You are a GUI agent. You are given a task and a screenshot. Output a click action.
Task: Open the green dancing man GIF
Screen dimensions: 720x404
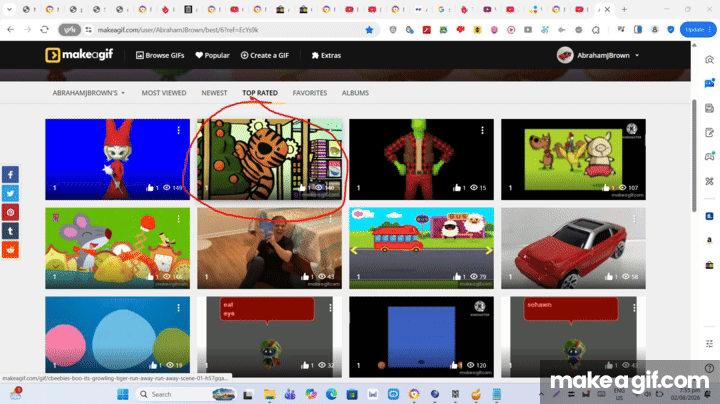coord(421,159)
